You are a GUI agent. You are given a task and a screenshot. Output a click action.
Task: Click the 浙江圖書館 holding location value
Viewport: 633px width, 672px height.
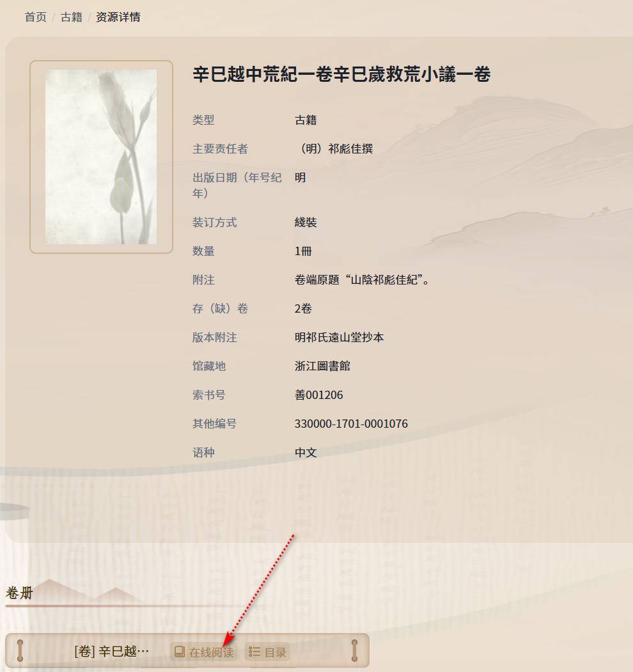pos(322,366)
